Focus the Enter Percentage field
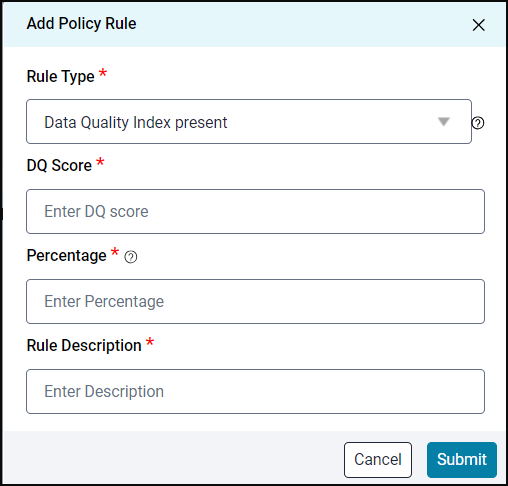The height and width of the screenshot is (486, 508). point(255,301)
